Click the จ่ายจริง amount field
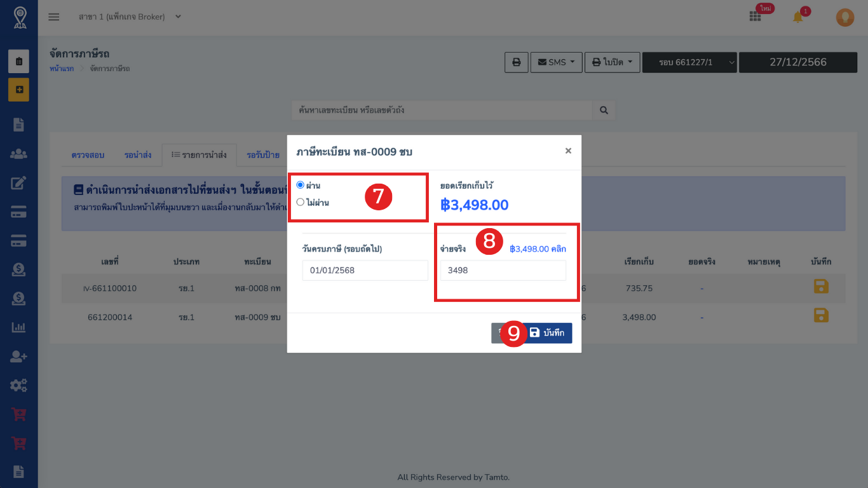Image resolution: width=868 pixels, height=488 pixels. point(503,270)
